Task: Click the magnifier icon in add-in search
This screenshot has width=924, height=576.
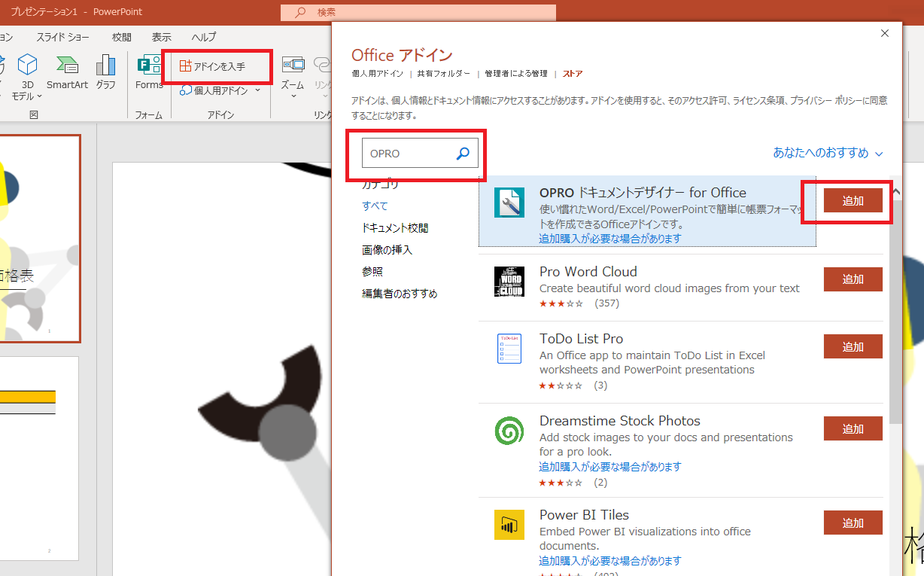Action: click(463, 154)
